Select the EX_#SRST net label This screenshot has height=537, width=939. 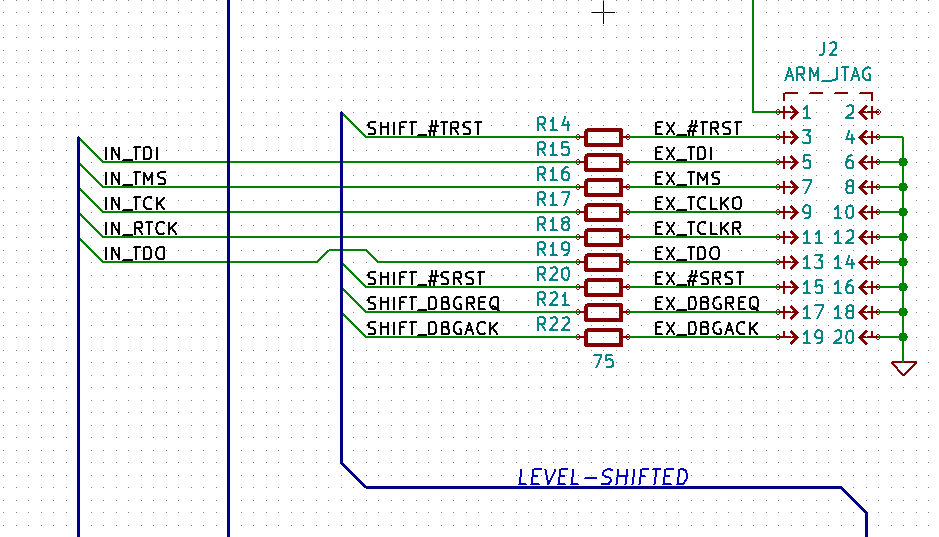(699, 279)
